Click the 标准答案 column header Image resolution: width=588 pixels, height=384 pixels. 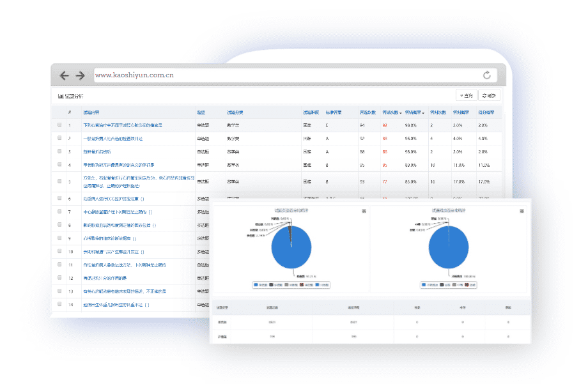(x=334, y=112)
